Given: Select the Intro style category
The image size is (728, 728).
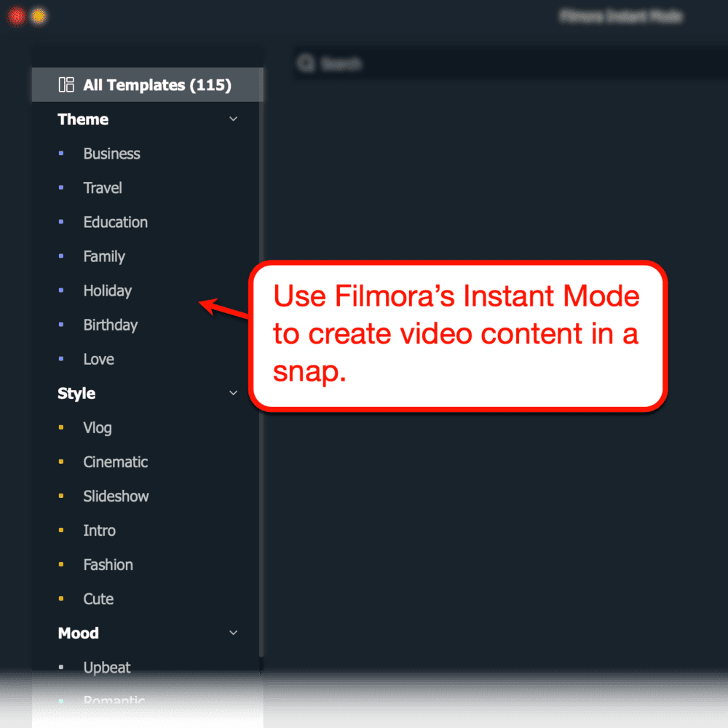Looking at the screenshot, I should [x=99, y=530].
